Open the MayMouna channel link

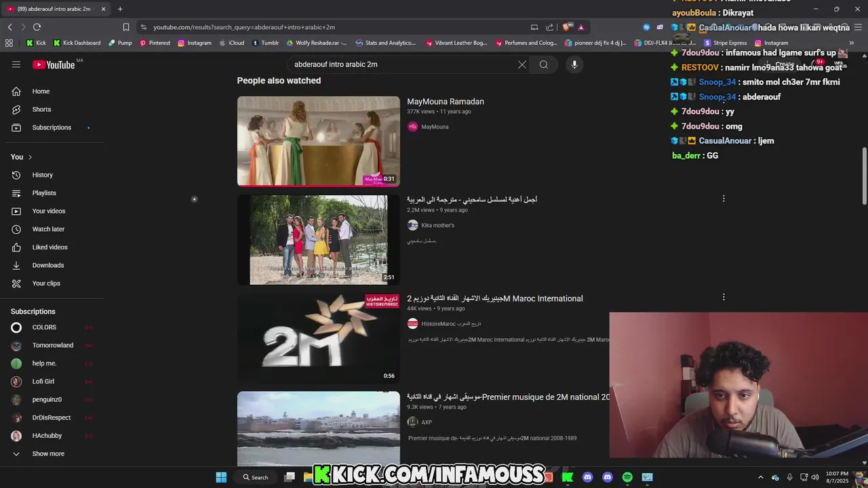coord(435,127)
